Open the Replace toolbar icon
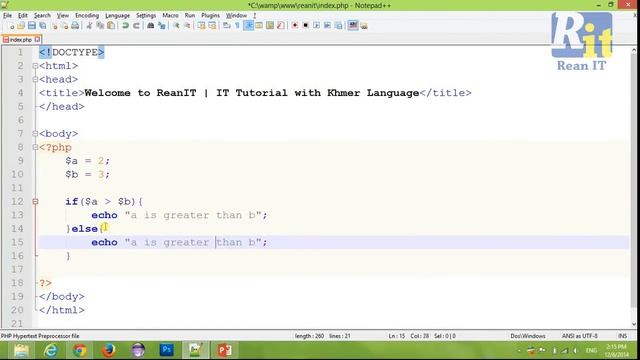The height and width of the screenshot is (360, 640). tap(162, 26)
